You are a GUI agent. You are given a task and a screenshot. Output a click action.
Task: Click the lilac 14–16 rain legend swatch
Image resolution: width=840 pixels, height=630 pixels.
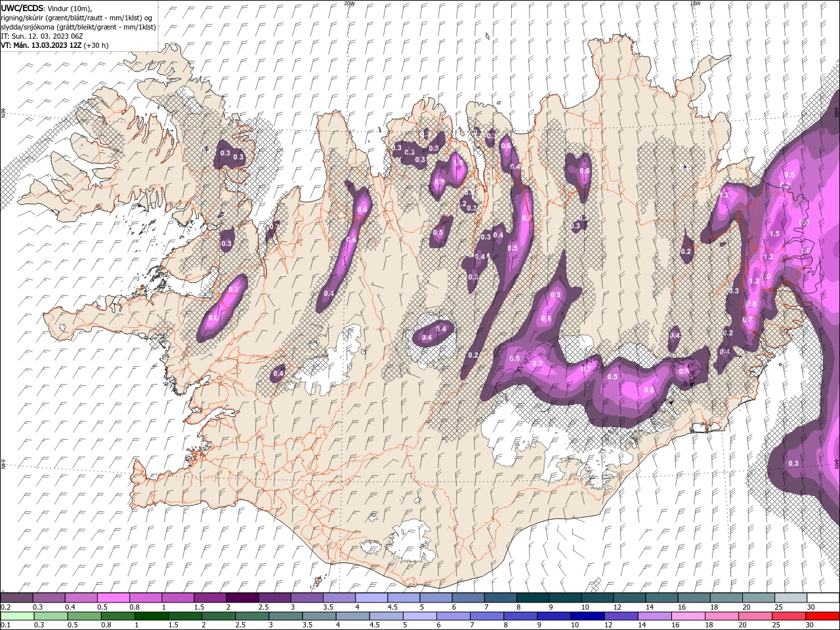click(x=654, y=616)
